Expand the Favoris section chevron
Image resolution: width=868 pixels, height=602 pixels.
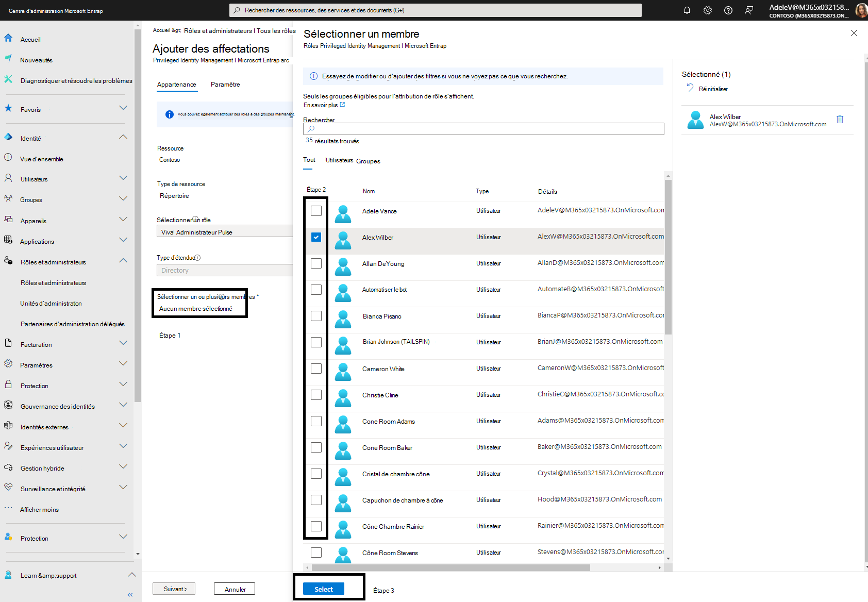point(123,108)
